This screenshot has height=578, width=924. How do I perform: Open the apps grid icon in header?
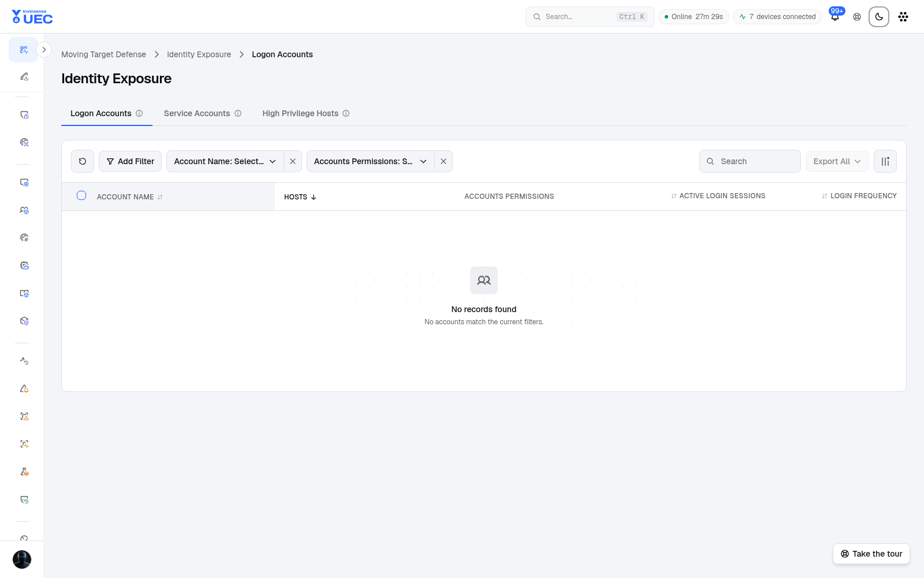tap(903, 17)
